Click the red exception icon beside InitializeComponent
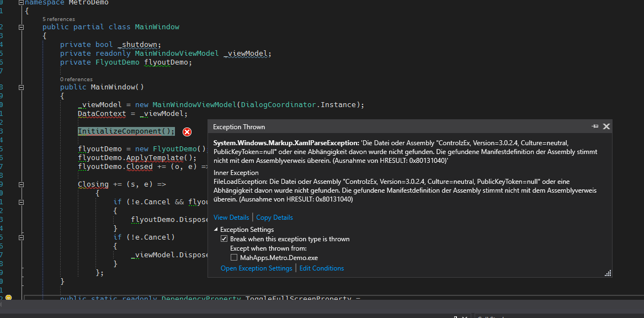This screenshot has width=644, height=318. click(x=187, y=131)
